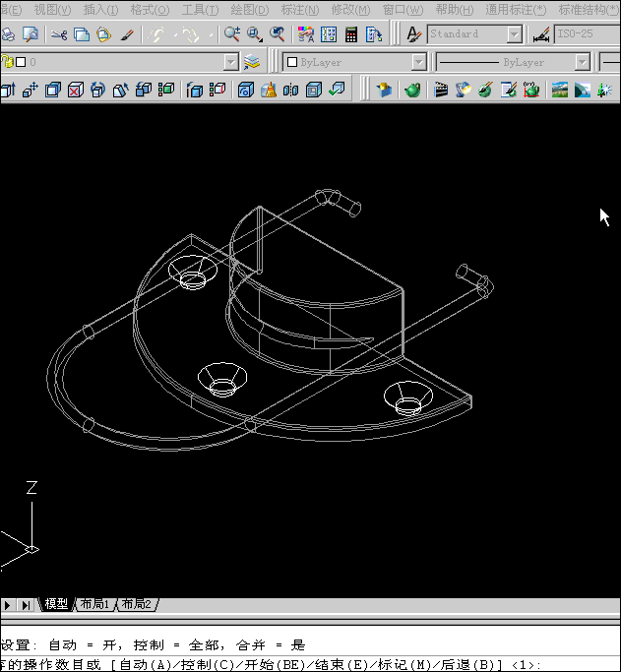Open the Layer Properties Manager icon

253,62
